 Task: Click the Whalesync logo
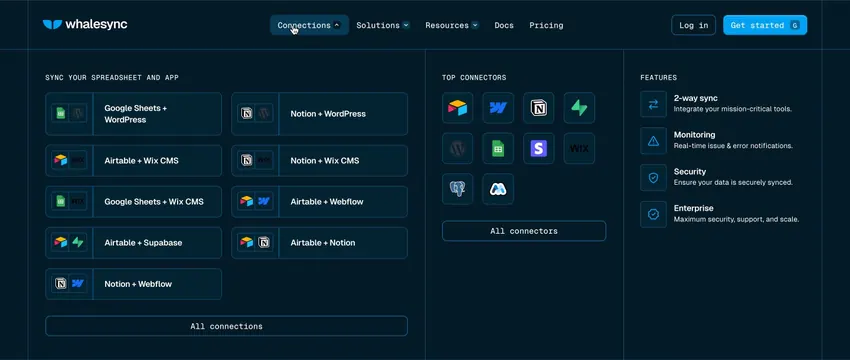[85, 25]
